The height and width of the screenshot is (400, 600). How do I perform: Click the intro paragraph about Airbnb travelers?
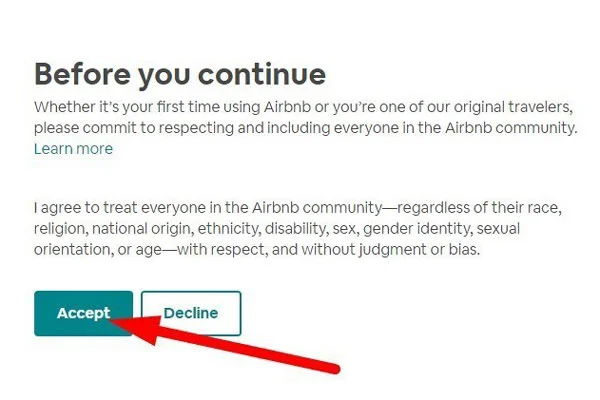coord(305,117)
